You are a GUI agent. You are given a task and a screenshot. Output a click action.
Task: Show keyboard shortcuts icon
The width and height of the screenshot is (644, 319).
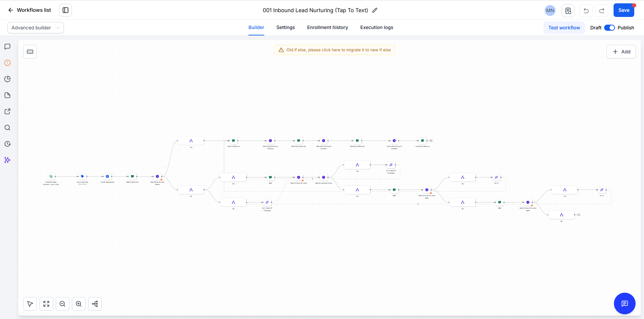pos(30,52)
